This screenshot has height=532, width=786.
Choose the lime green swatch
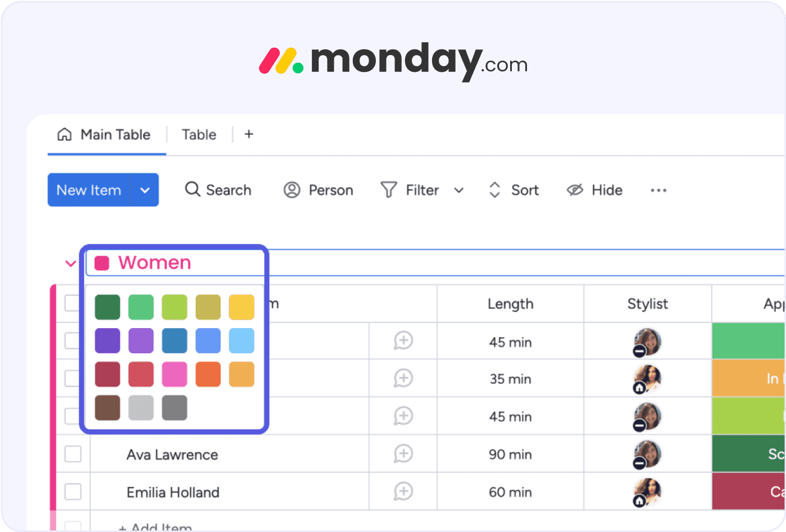tap(174, 307)
